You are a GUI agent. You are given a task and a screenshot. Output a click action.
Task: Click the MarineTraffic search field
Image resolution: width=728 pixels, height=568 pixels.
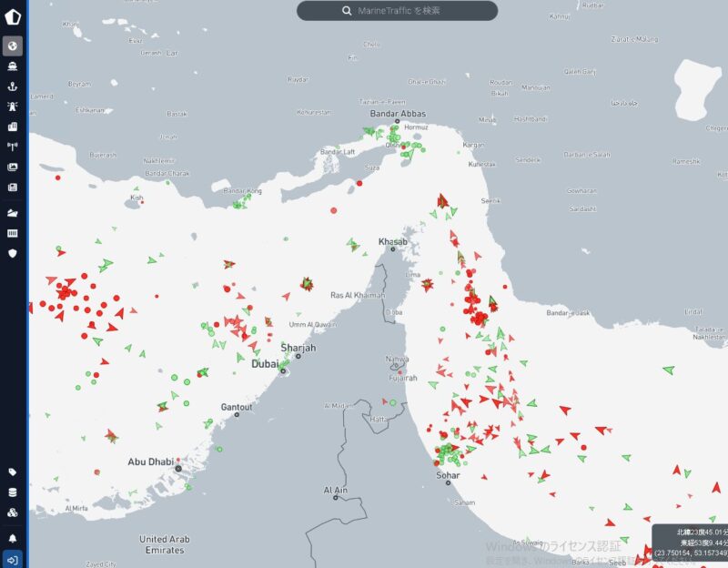pos(397,11)
